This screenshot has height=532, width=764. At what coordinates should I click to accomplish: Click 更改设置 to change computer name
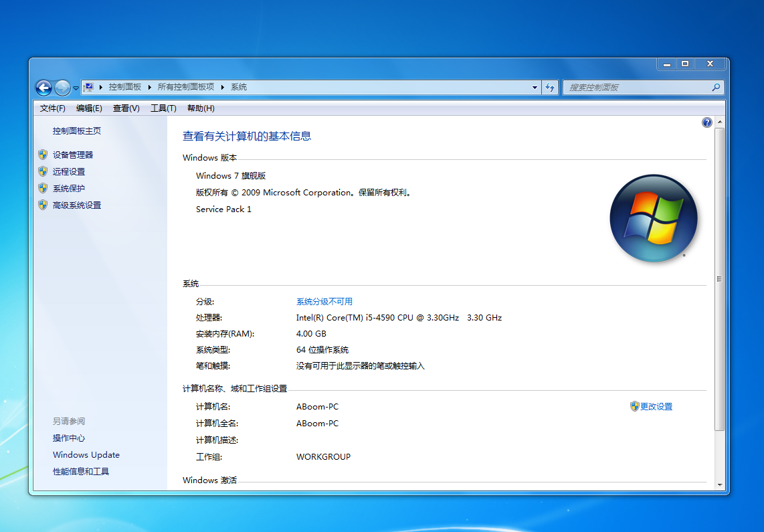(656, 406)
